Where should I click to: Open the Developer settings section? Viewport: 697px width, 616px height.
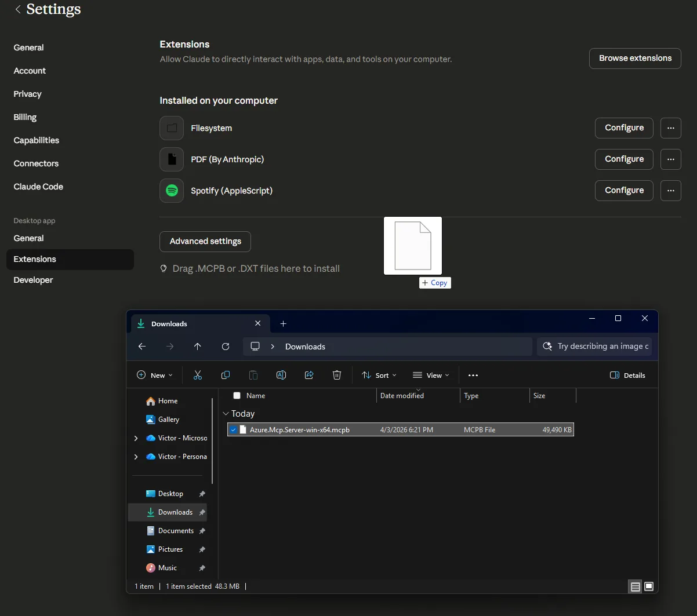coord(33,280)
